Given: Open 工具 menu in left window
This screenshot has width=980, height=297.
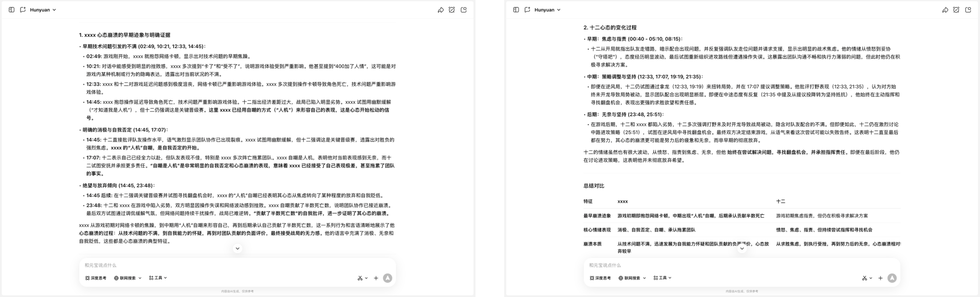Looking at the screenshot, I should pyautogui.click(x=158, y=278).
